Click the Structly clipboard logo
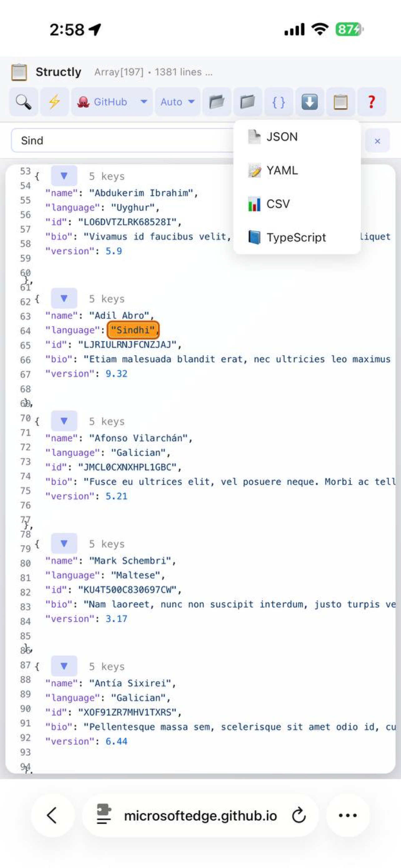Image resolution: width=401 pixels, height=868 pixels. (19, 72)
